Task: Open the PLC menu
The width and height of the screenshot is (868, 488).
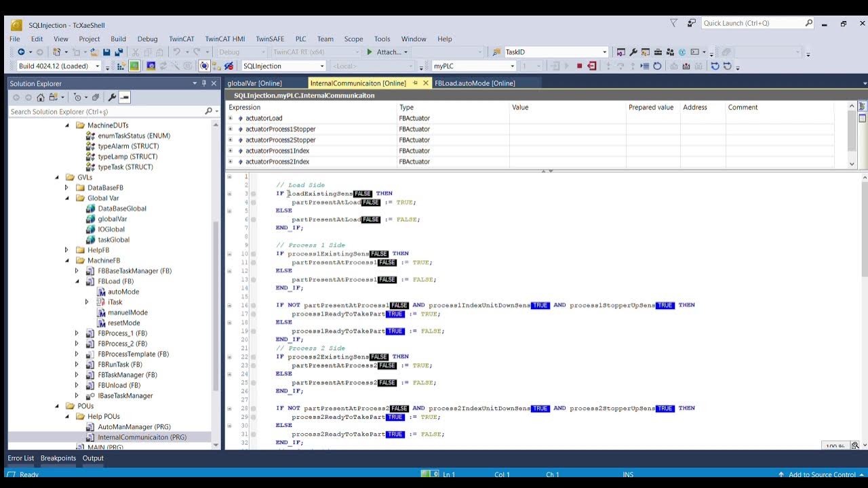Action: point(300,39)
